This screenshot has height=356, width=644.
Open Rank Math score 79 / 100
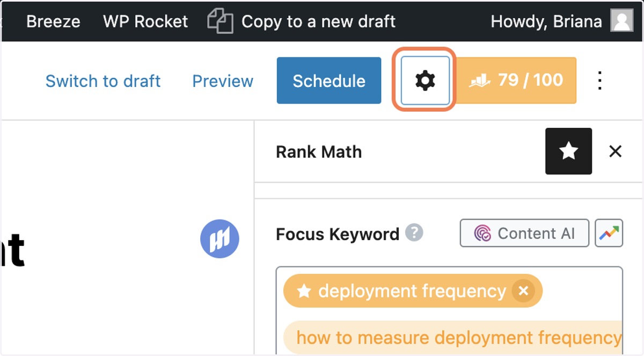516,81
